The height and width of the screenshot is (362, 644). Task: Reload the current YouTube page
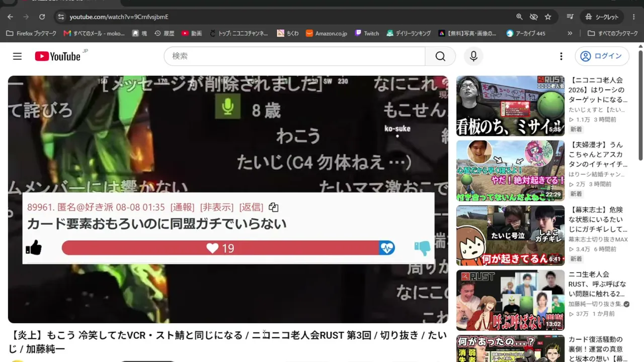tap(42, 17)
